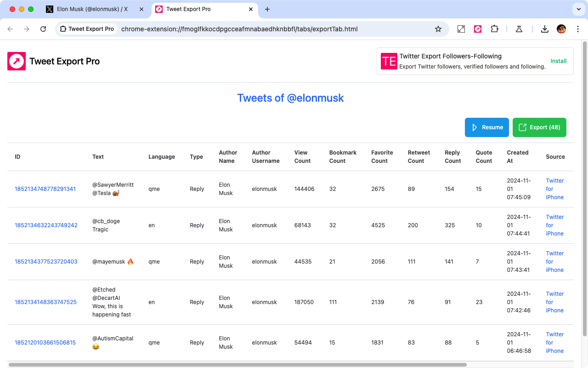Click the 'Wow, this is happening fast' tweet text
The height and width of the screenshot is (368, 588).
pyautogui.click(x=112, y=310)
